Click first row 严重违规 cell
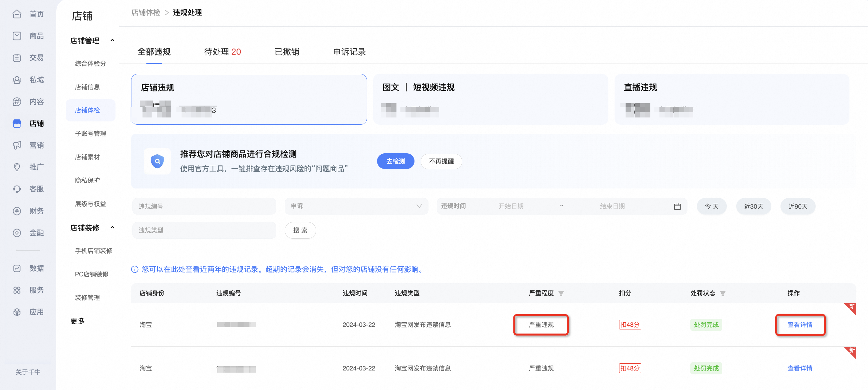The height and width of the screenshot is (390, 868). click(x=541, y=325)
